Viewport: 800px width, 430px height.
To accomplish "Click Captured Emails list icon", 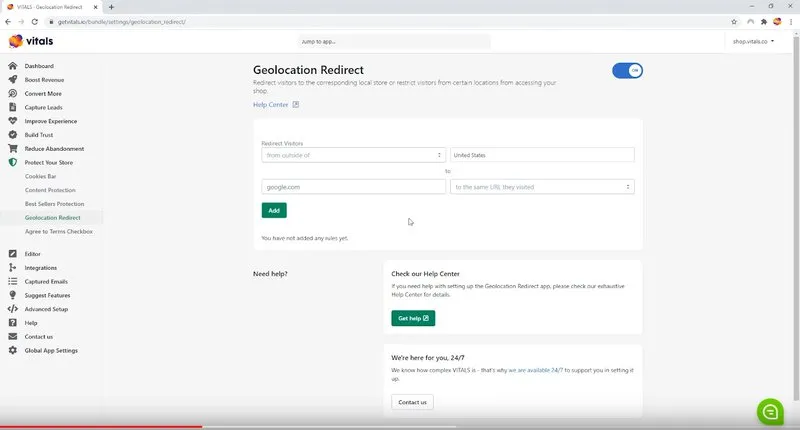I will [x=13, y=281].
